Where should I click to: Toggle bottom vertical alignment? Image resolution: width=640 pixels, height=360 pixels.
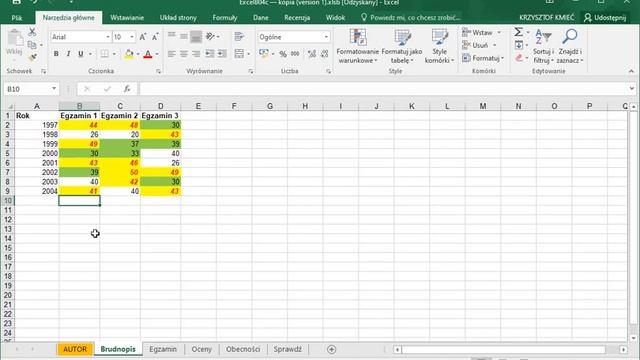pyautogui.click(x=196, y=37)
